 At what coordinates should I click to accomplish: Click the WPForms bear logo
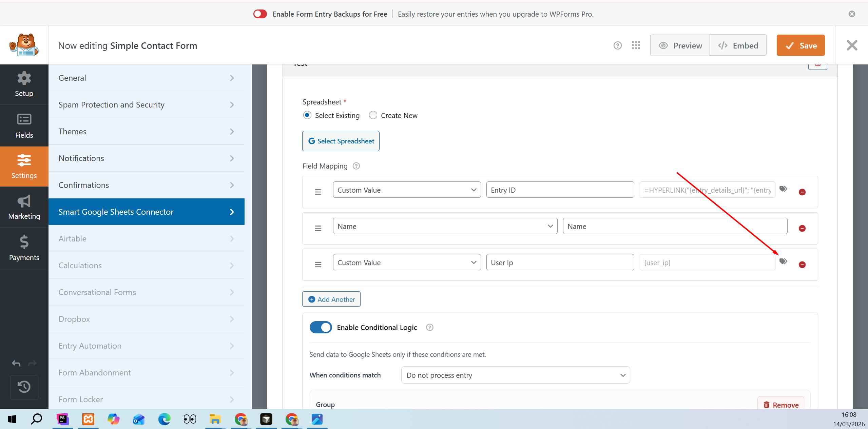tap(24, 45)
